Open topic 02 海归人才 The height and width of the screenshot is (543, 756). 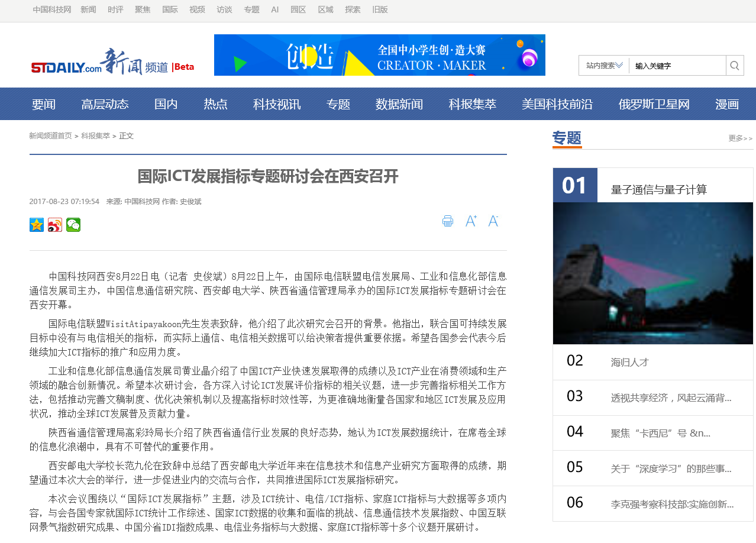[x=629, y=362]
